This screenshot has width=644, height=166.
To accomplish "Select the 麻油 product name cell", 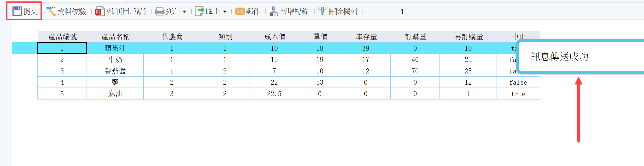I will coord(115,94).
